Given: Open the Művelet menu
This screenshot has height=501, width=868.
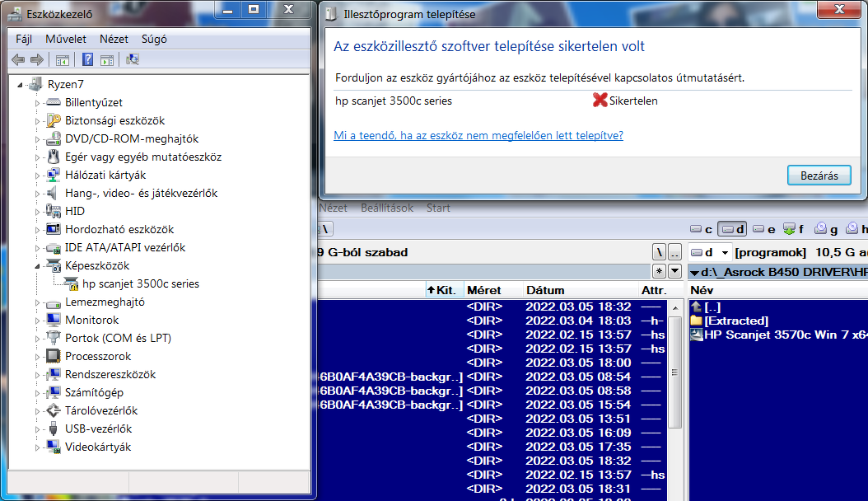Looking at the screenshot, I should click(x=66, y=40).
